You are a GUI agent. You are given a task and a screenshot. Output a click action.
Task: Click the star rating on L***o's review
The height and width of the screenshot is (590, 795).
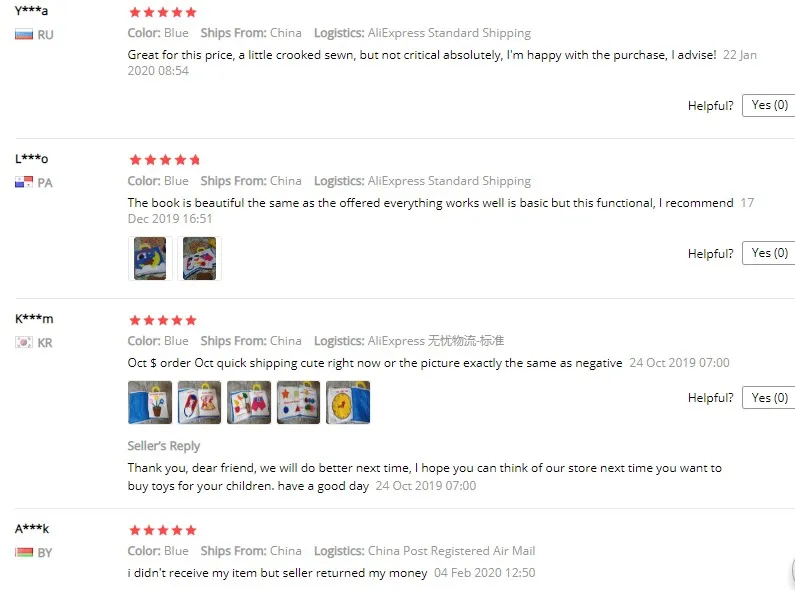pyautogui.click(x=164, y=160)
